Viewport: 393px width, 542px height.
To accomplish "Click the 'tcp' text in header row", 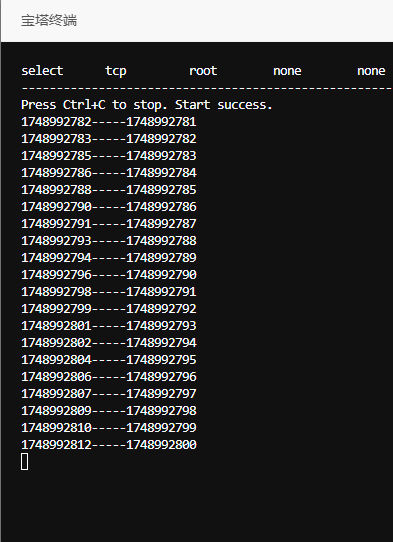I will (116, 71).
